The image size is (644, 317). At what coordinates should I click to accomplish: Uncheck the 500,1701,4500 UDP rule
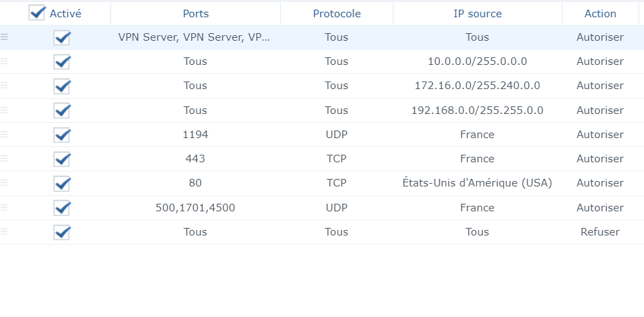(x=62, y=208)
